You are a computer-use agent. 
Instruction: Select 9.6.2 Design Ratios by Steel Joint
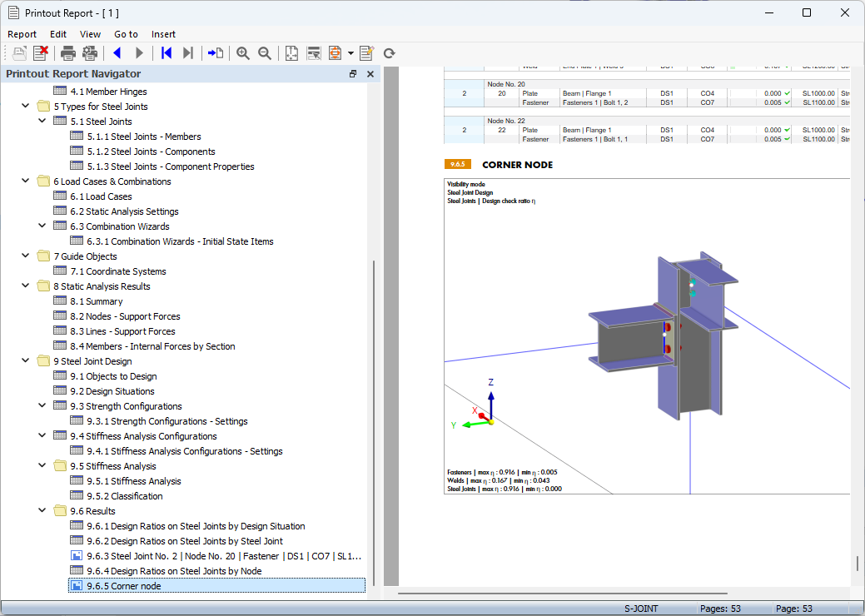coord(184,541)
